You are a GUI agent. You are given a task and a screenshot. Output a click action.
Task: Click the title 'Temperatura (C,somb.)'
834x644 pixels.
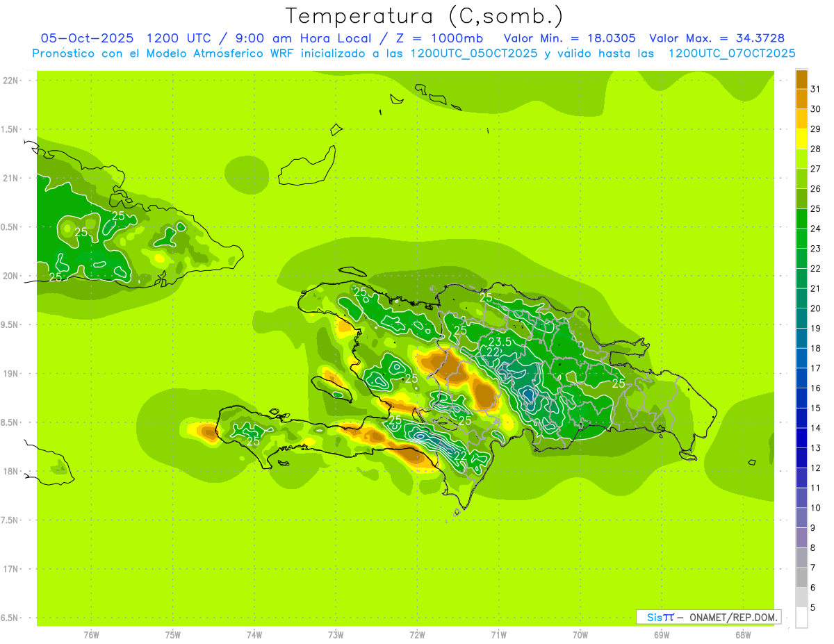pos(424,15)
